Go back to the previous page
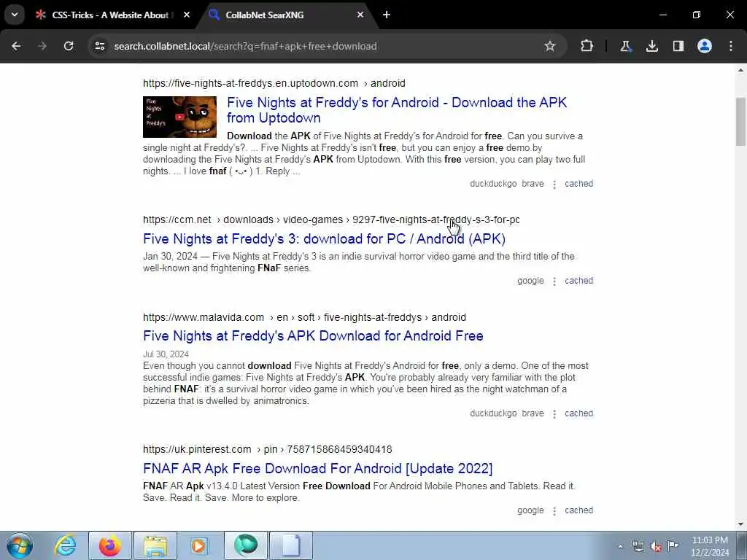Viewport: 747px width, 560px height. point(16,46)
